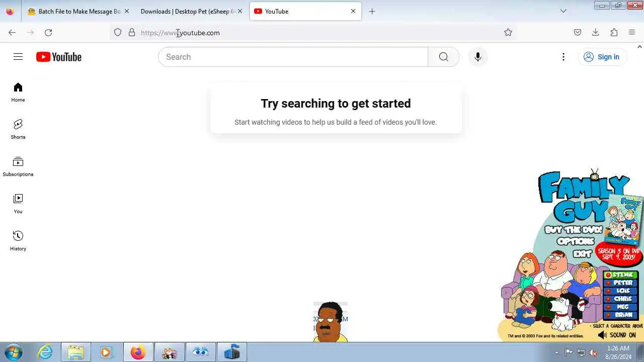Click the Firefox taskbar button

point(138,352)
